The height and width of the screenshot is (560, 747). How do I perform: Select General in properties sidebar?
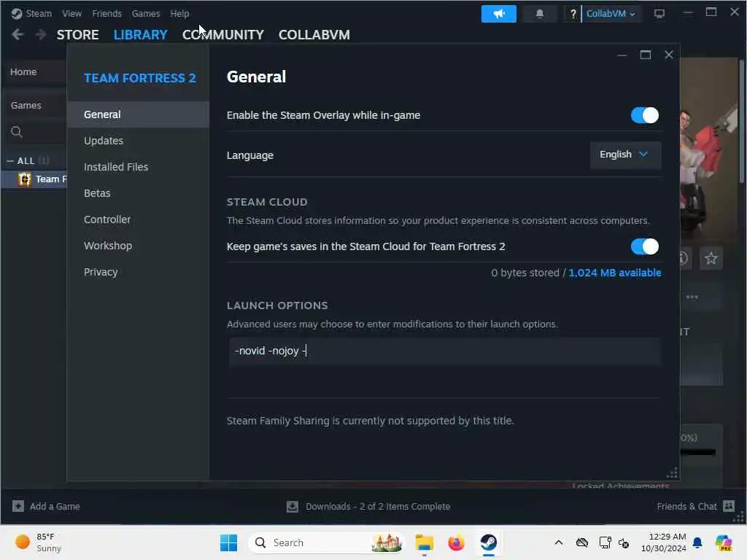pos(138,114)
